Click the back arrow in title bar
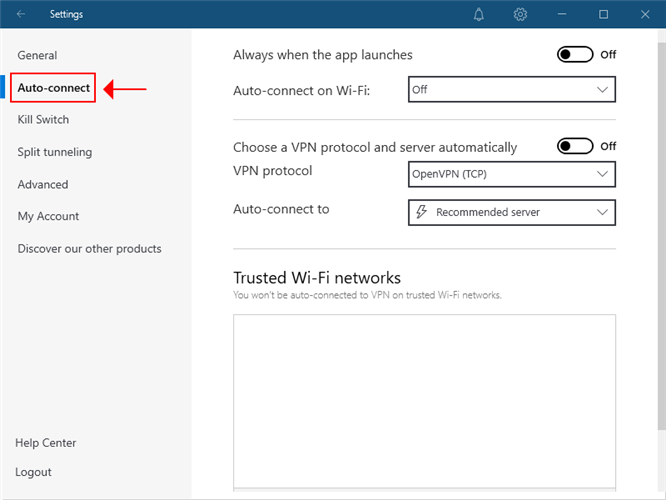 22,15
